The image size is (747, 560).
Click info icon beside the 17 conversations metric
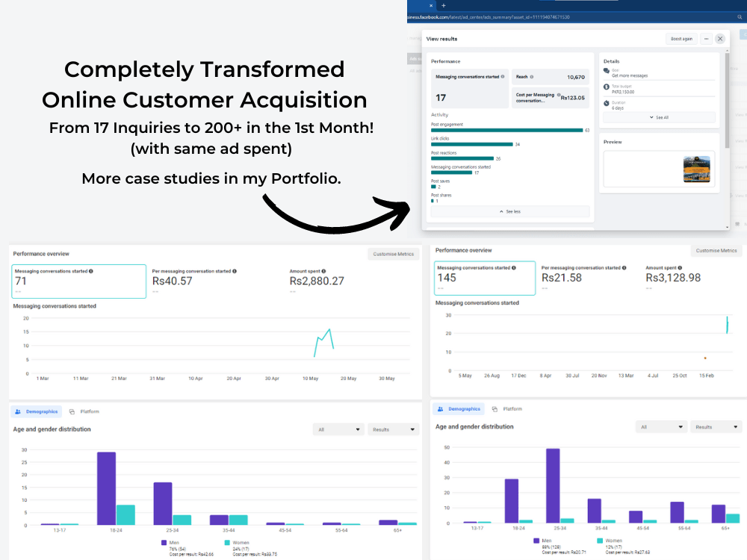pos(503,77)
